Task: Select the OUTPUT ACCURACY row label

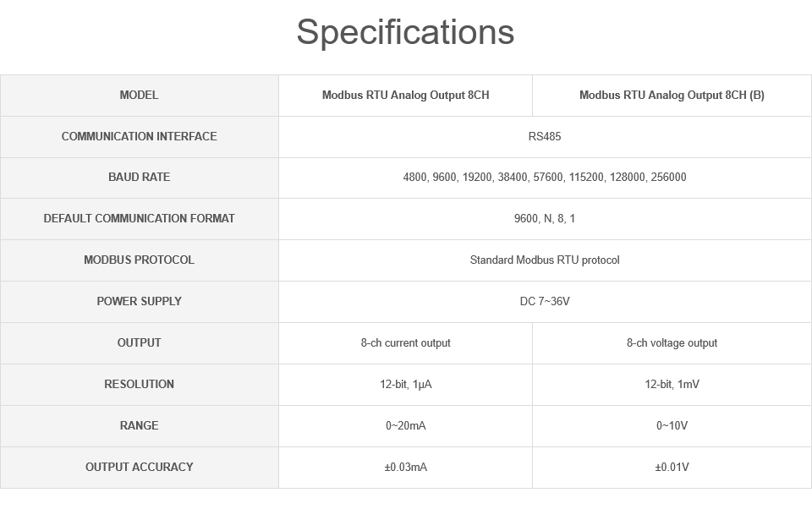Action: [139, 467]
